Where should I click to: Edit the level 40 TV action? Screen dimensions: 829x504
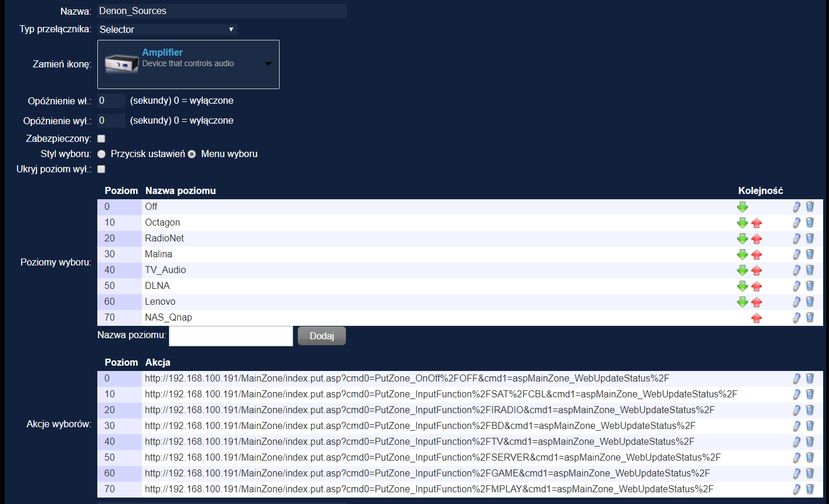796,442
